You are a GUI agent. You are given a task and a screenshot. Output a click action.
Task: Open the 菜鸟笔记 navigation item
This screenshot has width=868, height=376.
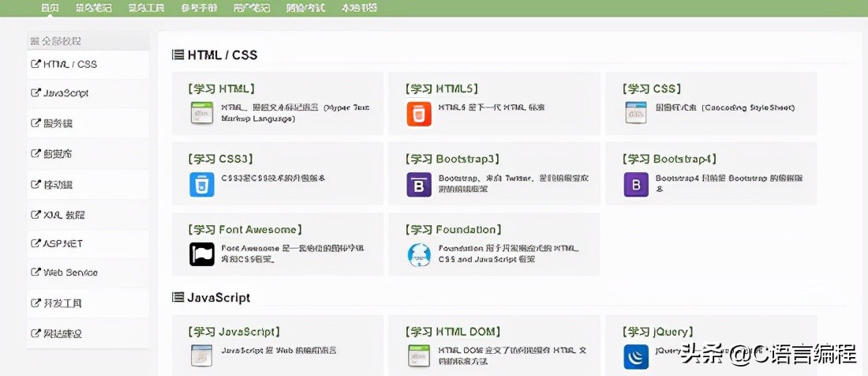click(x=94, y=8)
